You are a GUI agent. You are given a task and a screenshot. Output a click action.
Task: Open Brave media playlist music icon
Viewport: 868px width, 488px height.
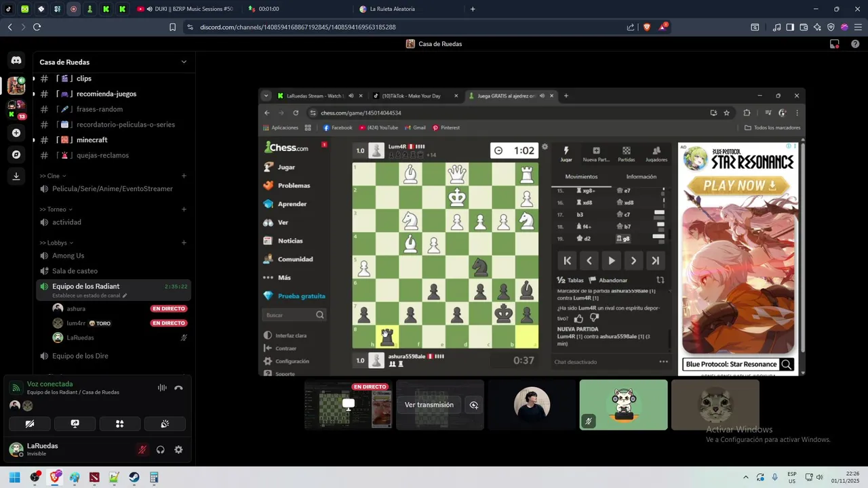click(776, 27)
